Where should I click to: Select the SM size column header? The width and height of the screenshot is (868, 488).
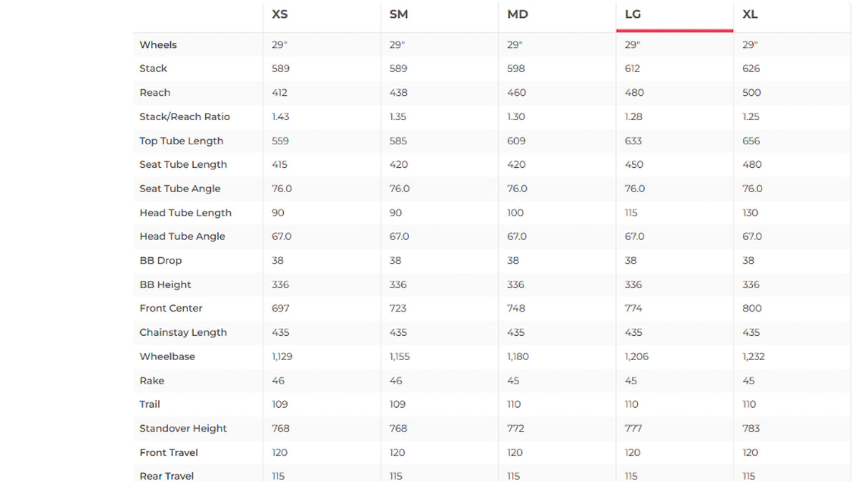coord(399,14)
